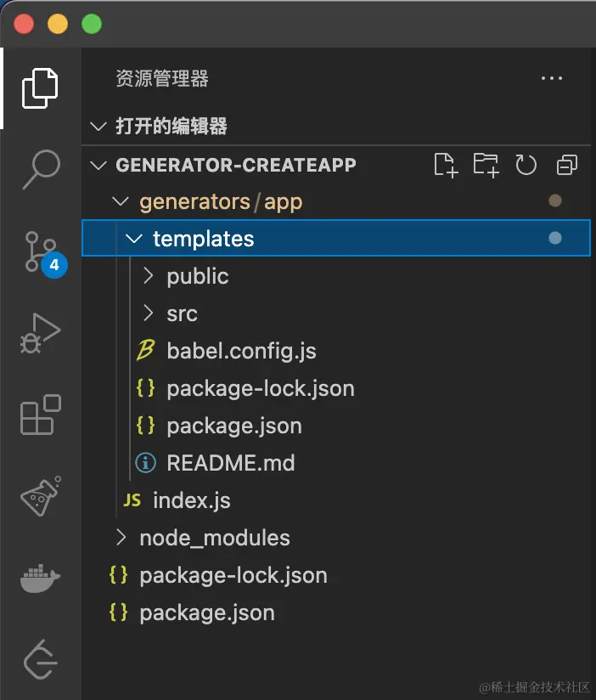The height and width of the screenshot is (700, 596).
Task: Refresh the Explorer file tree
Action: tap(526, 165)
